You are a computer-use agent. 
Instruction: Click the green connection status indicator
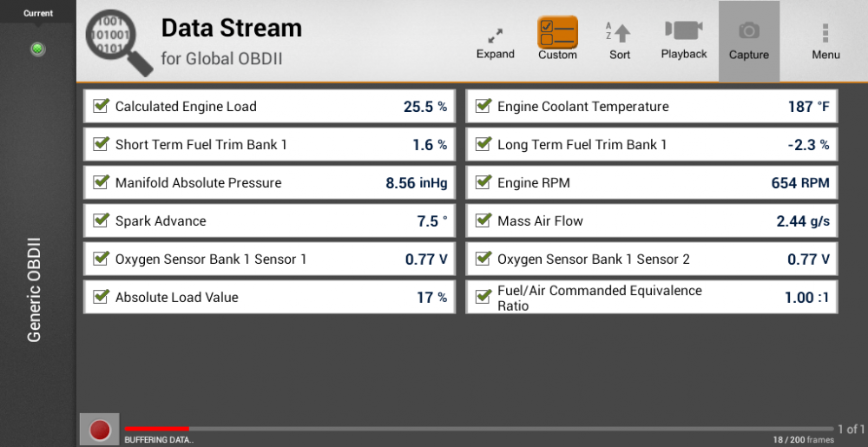coord(37,49)
